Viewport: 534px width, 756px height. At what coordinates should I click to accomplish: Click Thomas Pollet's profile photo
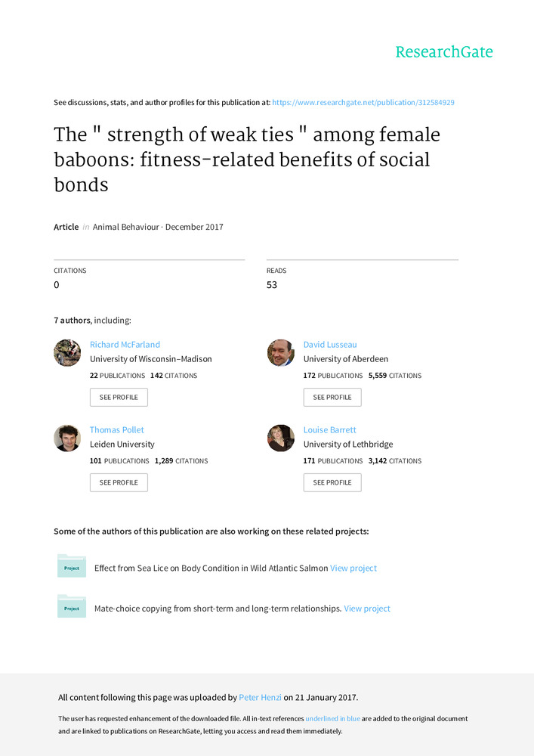(67, 438)
